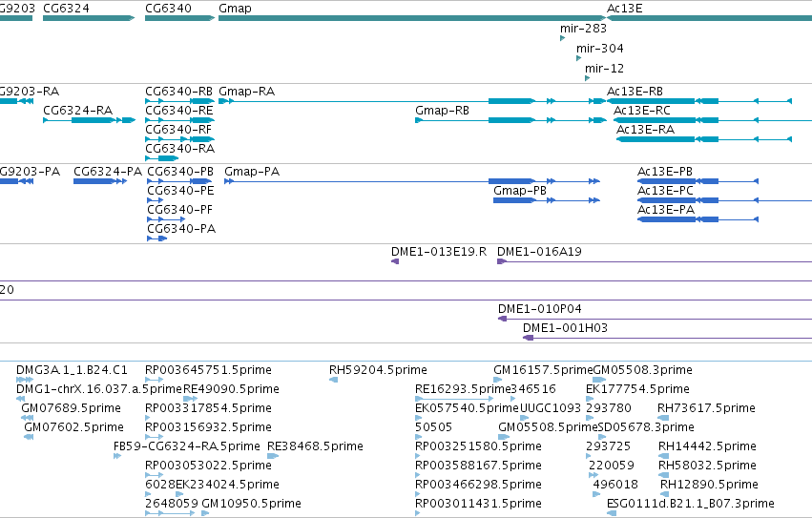Click the CG6340-RB transcript label
Screen dimensions: 812x518
click(x=178, y=92)
